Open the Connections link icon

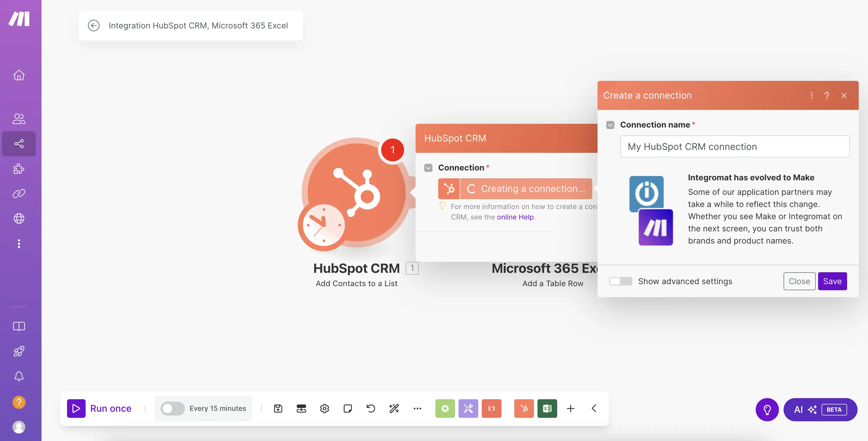(x=19, y=194)
